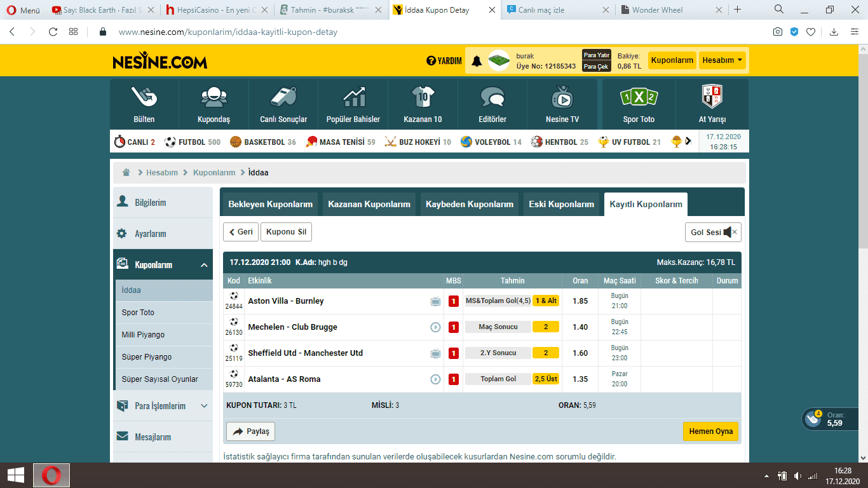The width and height of the screenshot is (868, 488).
Task: Click Para Çek button
Action: click(597, 66)
